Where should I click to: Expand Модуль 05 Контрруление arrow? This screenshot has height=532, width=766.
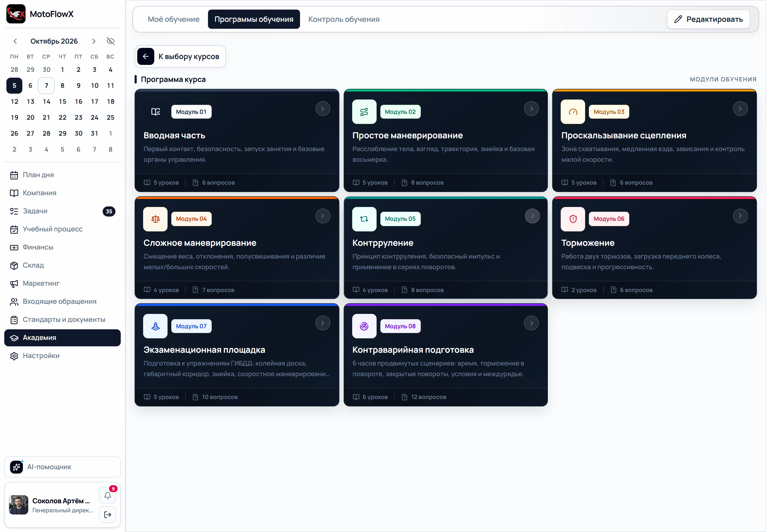(x=532, y=216)
